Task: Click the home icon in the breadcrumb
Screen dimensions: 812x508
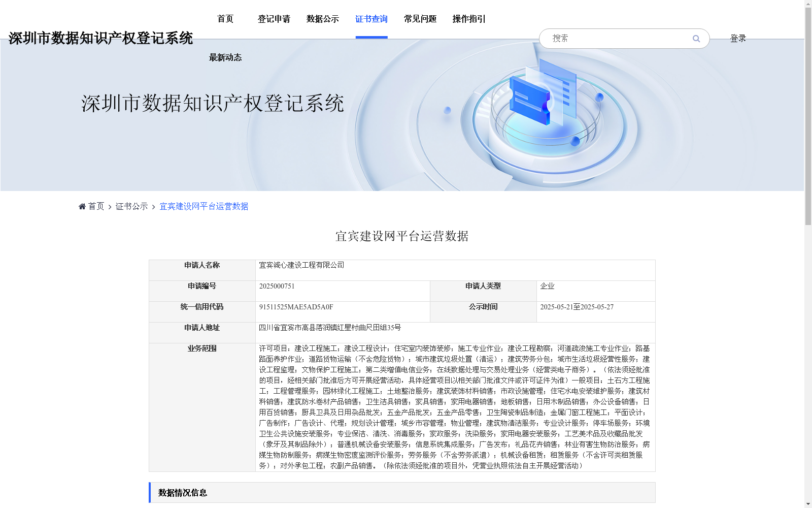Action: click(82, 206)
